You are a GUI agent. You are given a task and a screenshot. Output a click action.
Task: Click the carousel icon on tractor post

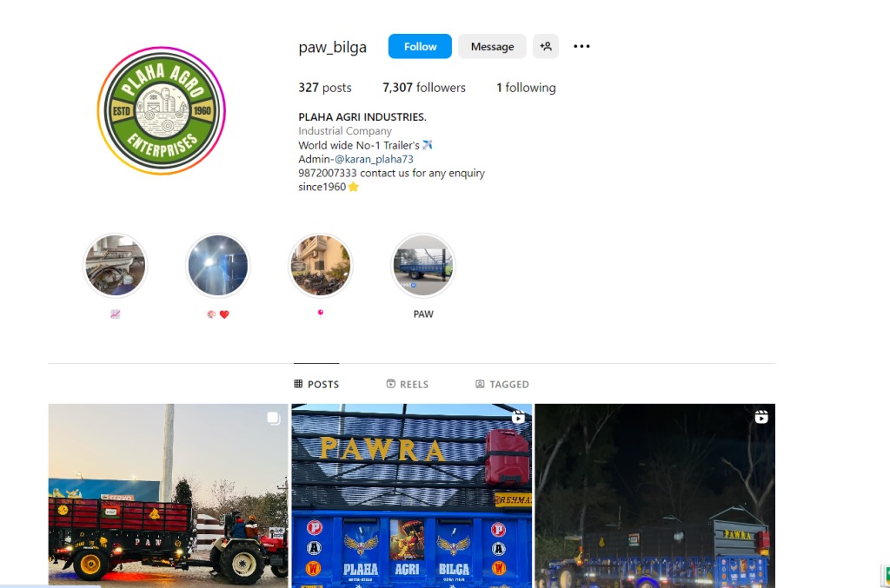(x=274, y=418)
